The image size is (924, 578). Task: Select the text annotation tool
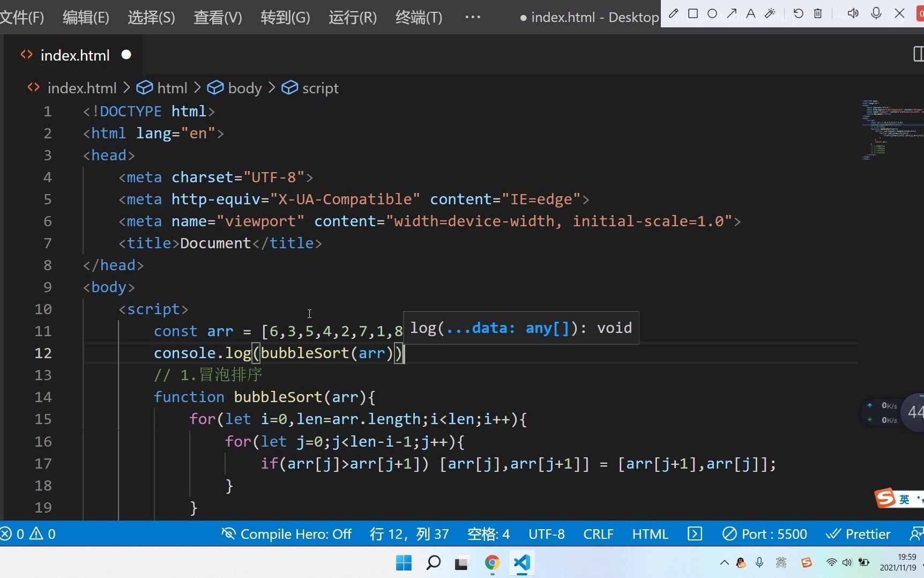[751, 13]
